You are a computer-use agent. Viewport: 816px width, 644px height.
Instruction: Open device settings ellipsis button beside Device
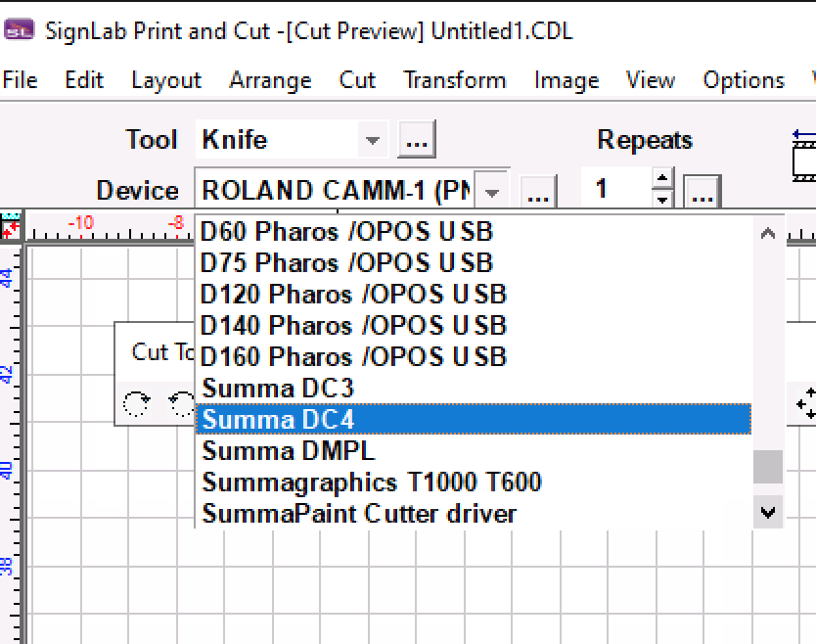coord(538,193)
